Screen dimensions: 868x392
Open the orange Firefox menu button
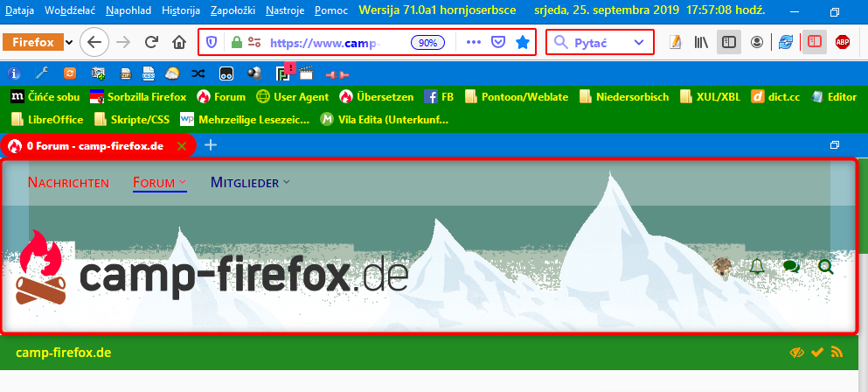pyautogui.click(x=33, y=42)
